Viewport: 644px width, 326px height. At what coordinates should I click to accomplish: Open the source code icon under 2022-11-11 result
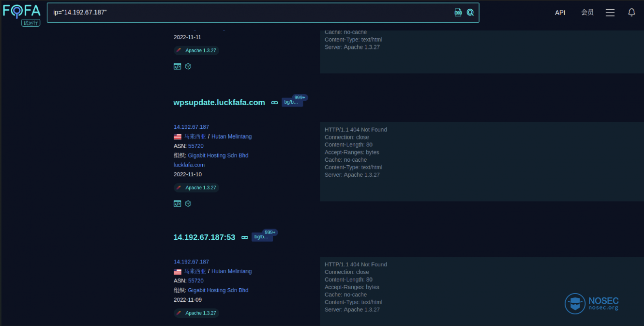(177, 66)
